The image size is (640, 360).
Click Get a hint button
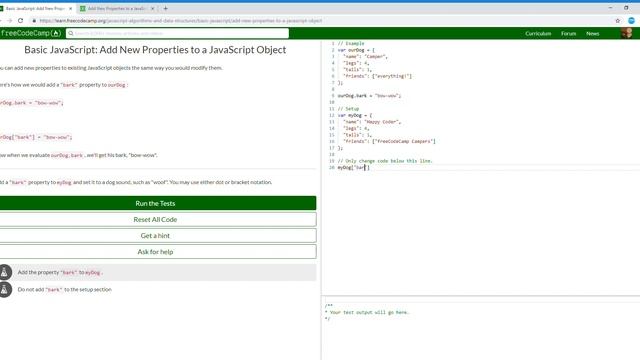(158, 236)
